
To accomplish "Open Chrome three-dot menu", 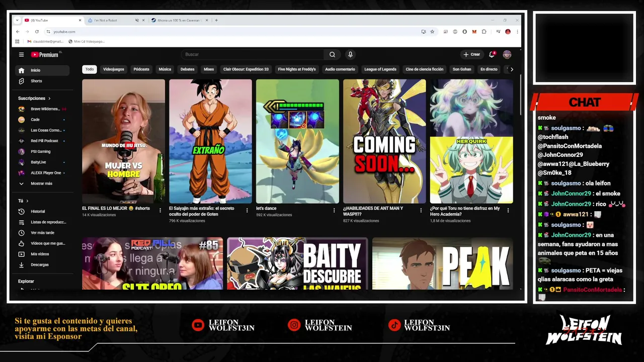I will pos(517,31).
